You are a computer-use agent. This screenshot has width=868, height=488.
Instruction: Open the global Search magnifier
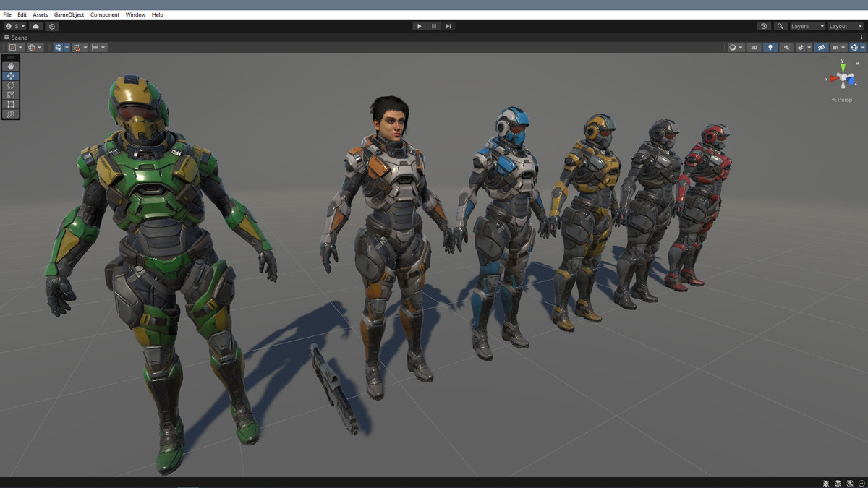click(780, 26)
